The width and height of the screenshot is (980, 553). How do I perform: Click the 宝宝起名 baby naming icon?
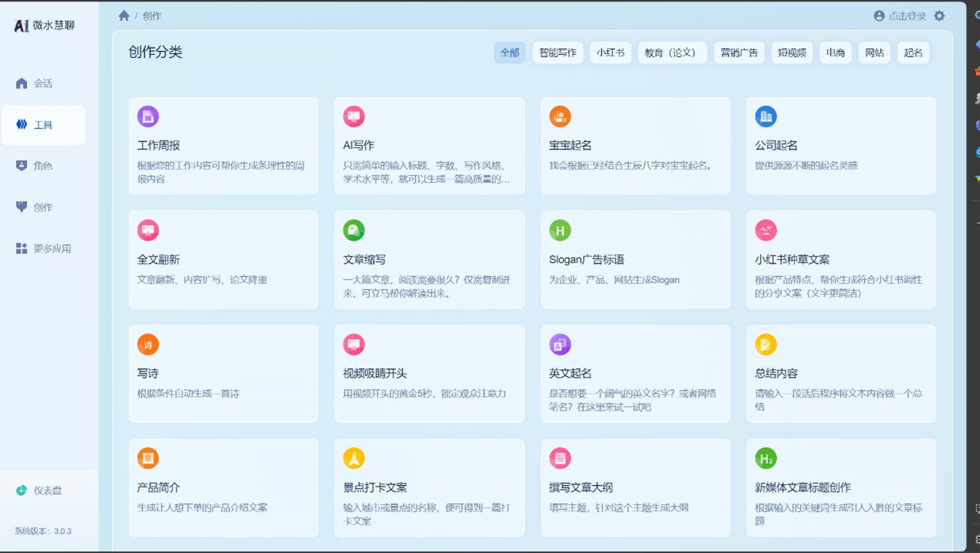tap(560, 117)
